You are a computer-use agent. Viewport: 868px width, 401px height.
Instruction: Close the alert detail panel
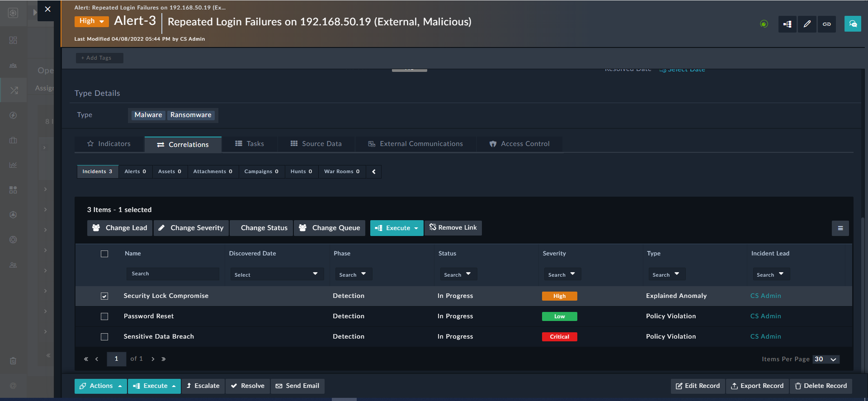[47, 9]
